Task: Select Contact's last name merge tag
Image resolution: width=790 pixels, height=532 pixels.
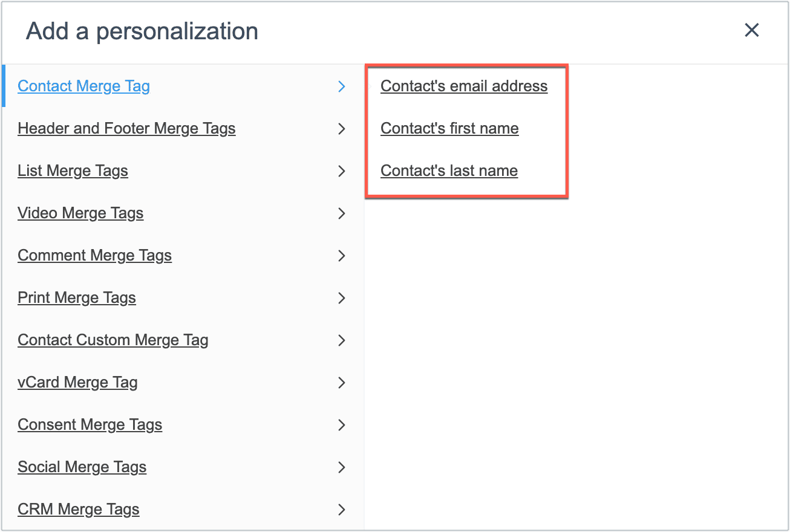Action: coord(448,170)
